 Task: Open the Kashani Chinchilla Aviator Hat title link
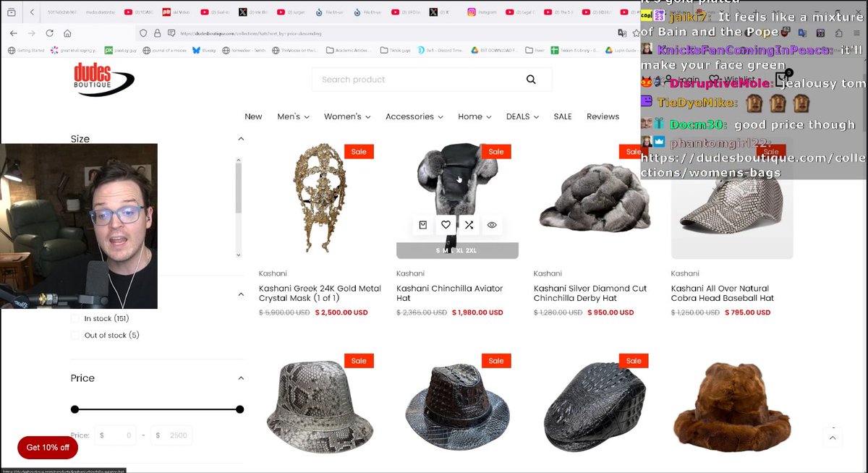(x=450, y=293)
